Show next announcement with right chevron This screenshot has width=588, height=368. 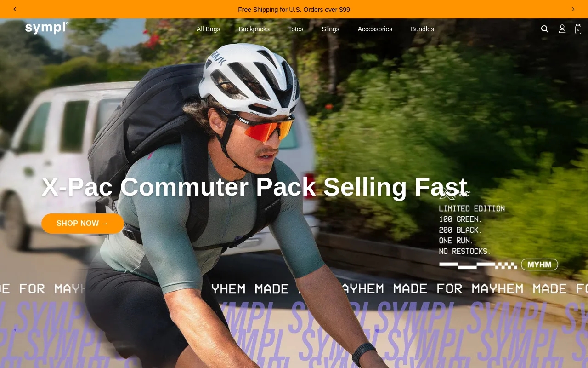point(573,9)
